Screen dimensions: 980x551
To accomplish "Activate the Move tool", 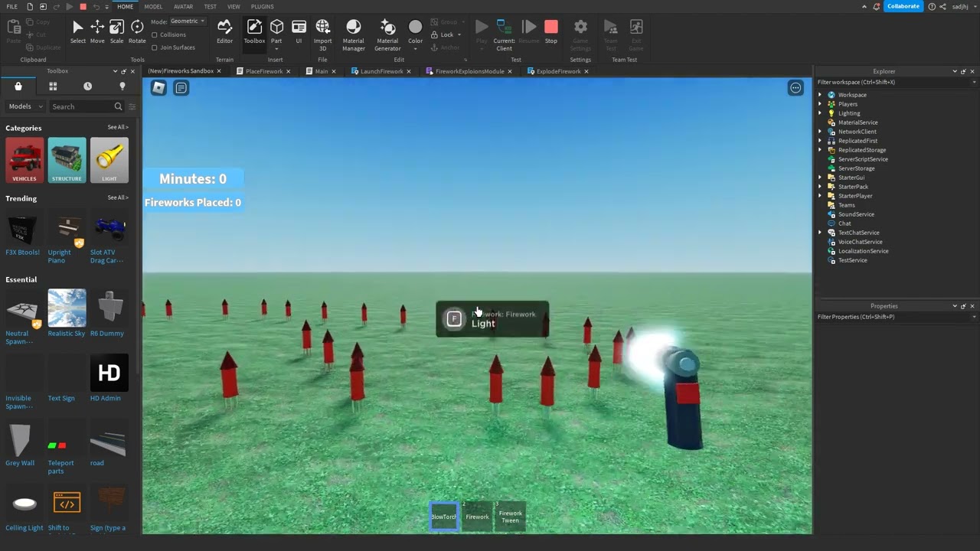I will [97, 32].
